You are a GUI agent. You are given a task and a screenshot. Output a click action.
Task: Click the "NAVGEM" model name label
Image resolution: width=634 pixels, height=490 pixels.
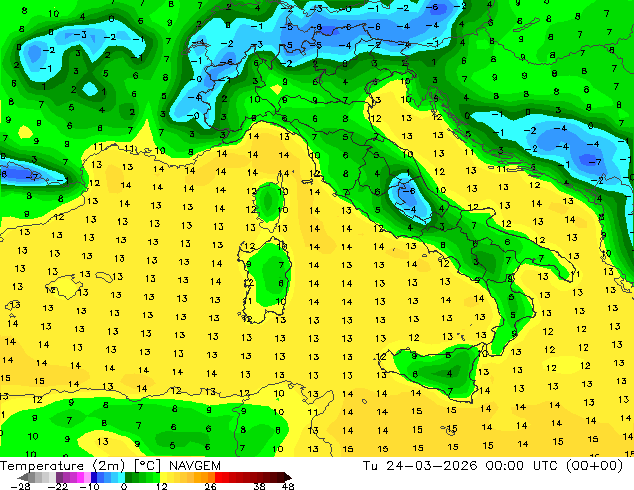(195, 466)
